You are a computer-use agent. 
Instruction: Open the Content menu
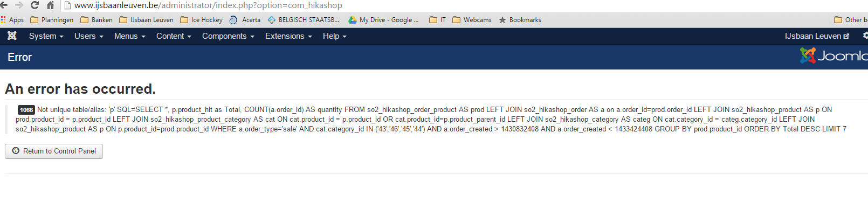click(x=174, y=36)
